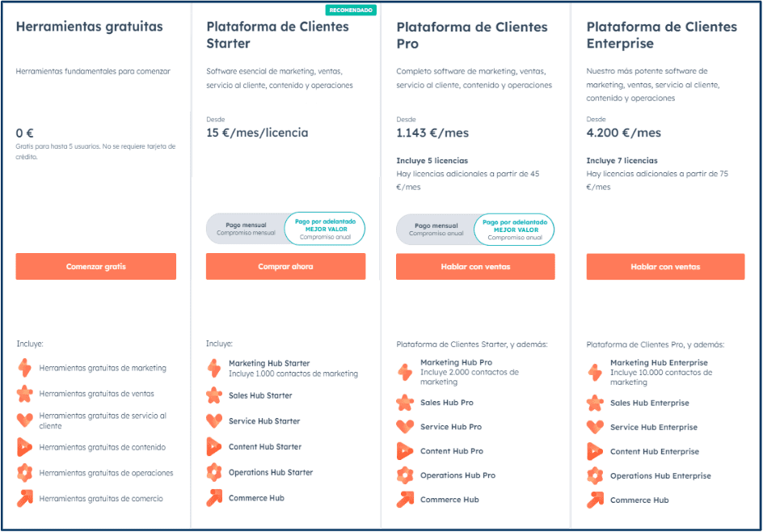Image resolution: width=763 pixels, height=532 pixels.
Task: Click the Incluye 7 licencias text
Action: pos(622,161)
